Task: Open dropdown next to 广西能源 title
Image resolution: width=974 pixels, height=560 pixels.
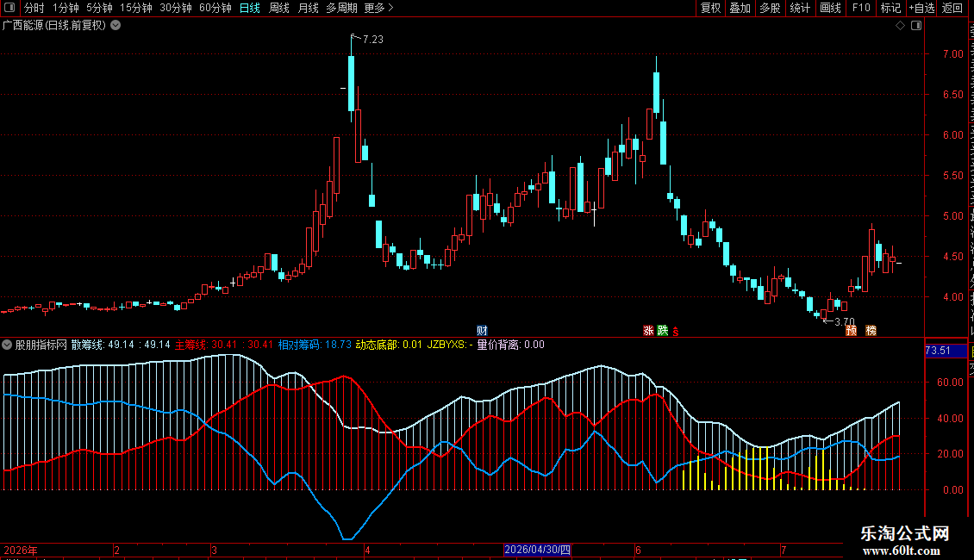Action: [x=116, y=26]
